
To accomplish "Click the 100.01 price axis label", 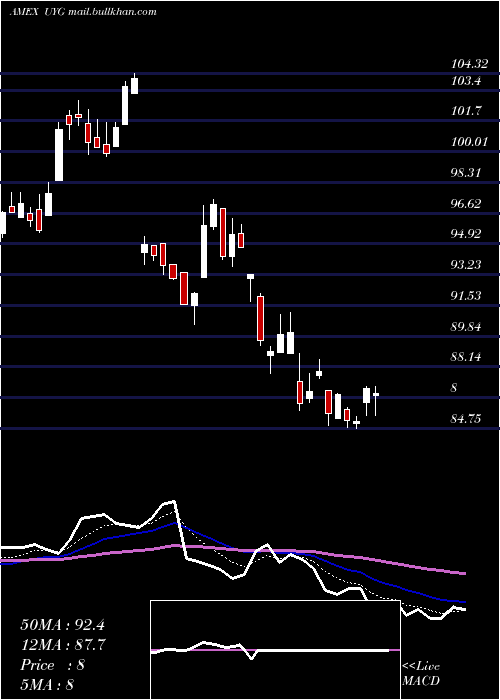I will coord(469,142).
